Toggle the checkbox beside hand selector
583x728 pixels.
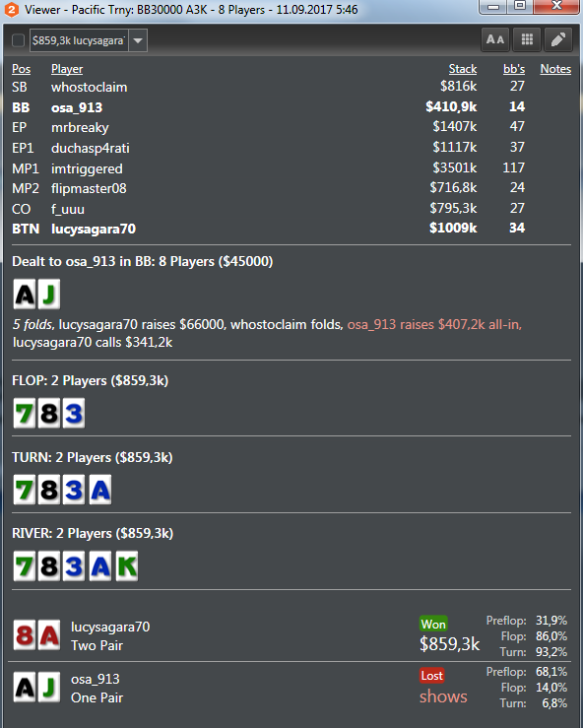(x=18, y=40)
